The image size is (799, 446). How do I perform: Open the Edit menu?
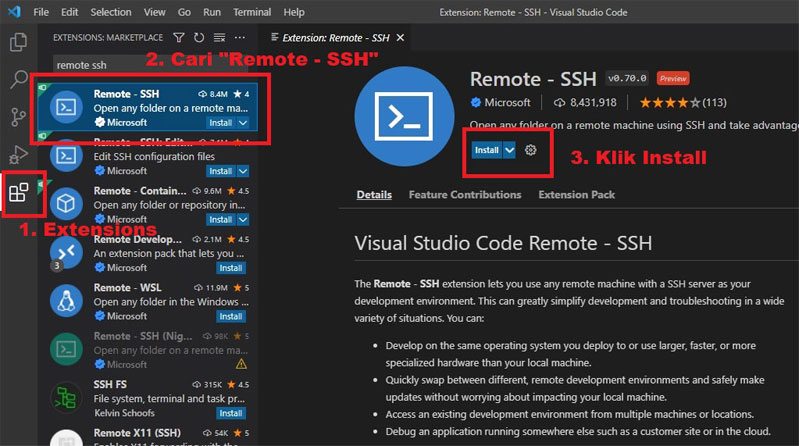69,12
